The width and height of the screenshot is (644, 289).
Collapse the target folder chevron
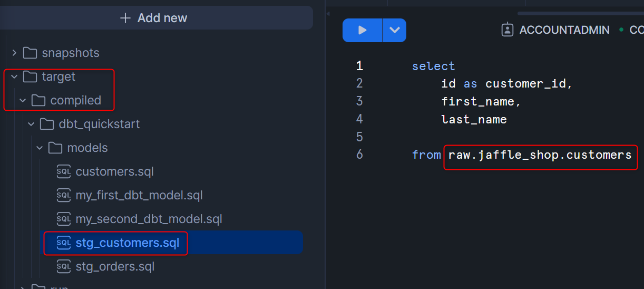click(x=14, y=76)
